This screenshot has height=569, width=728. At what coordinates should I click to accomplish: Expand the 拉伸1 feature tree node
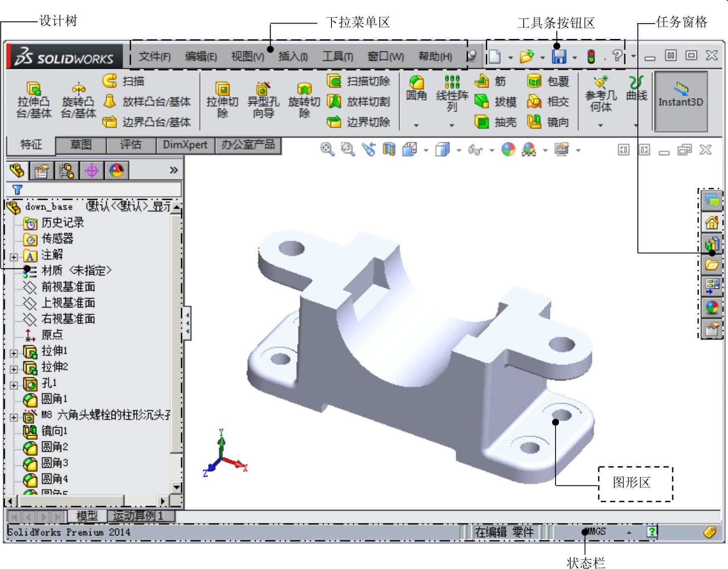tap(14, 353)
